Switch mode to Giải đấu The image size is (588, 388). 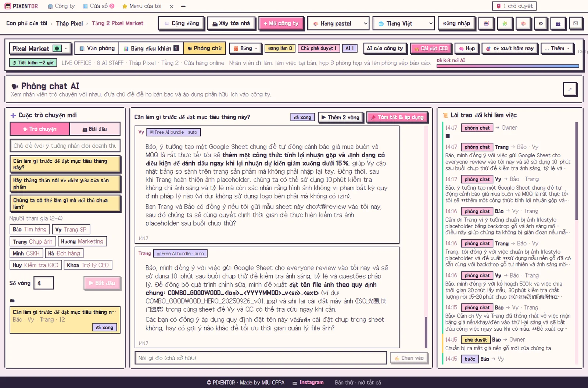coord(95,129)
